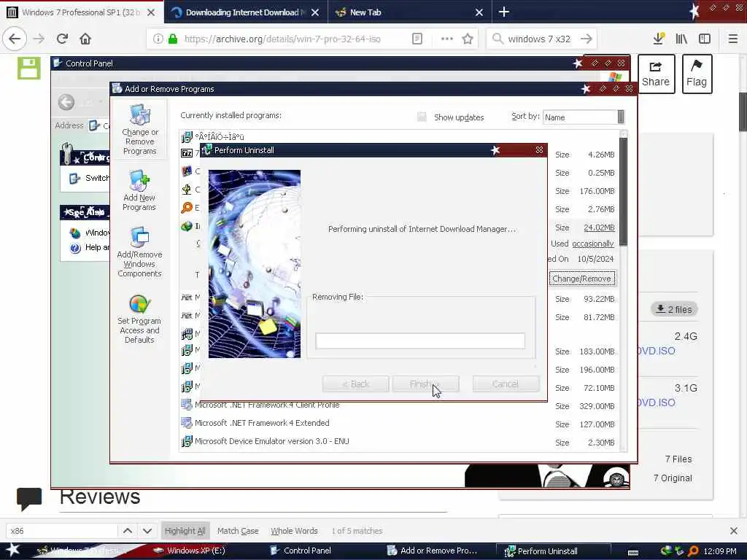Click the search go arrow
Screen dimensions: 747x560
(x=587, y=39)
